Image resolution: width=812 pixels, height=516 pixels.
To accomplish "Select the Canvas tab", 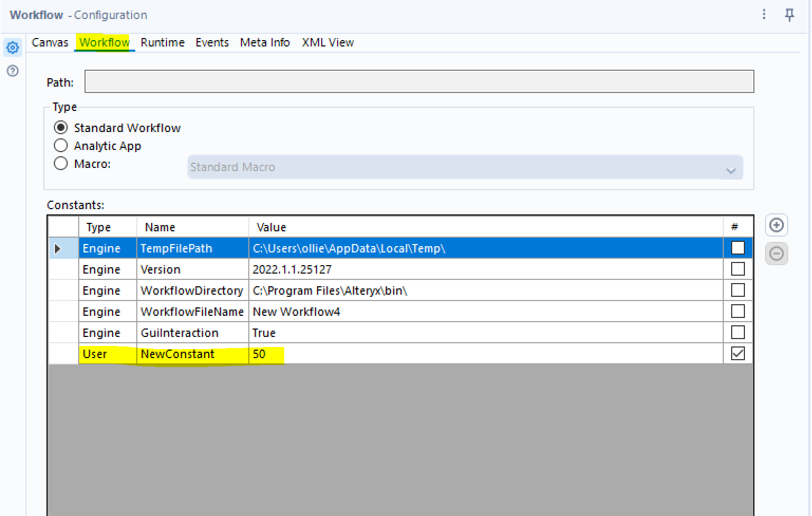I will coord(50,42).
